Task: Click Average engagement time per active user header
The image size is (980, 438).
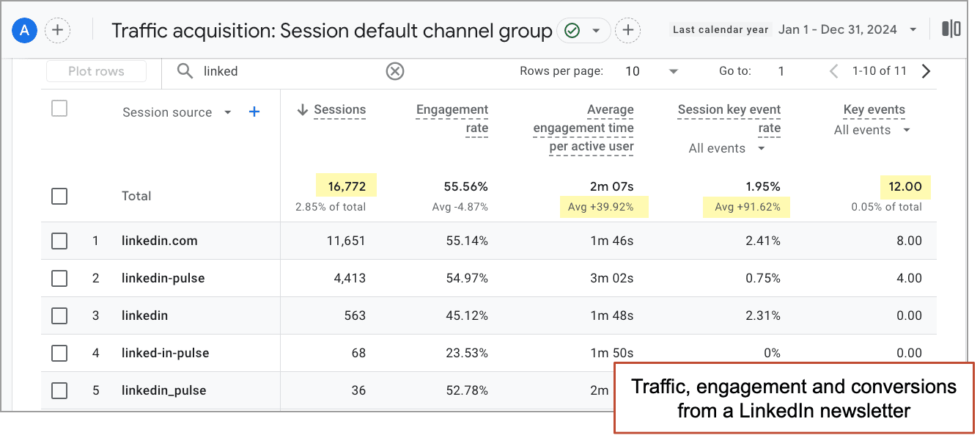Action: [583, 128]
